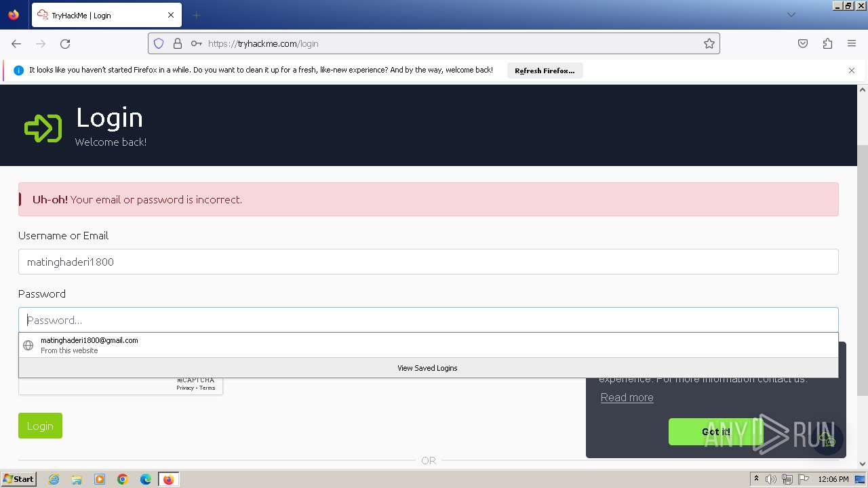Click the padlock site info icon
This screenshot has width=868, height=488.
tap(178, 43)
